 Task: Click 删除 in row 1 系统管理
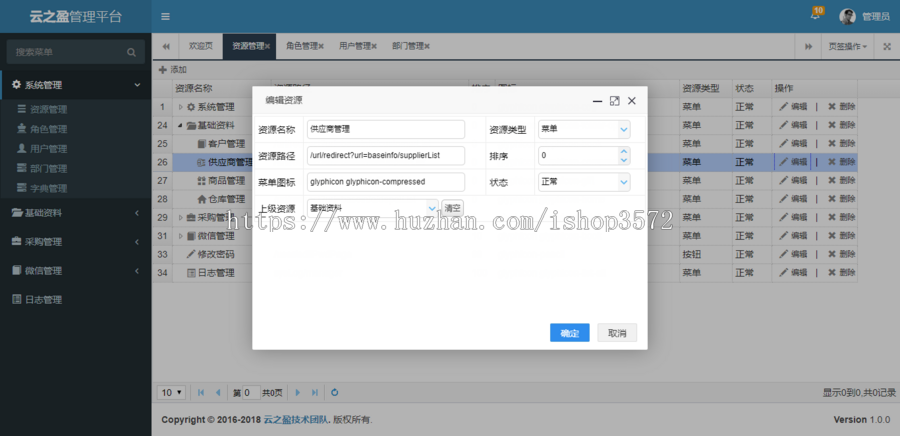point(841,107)
